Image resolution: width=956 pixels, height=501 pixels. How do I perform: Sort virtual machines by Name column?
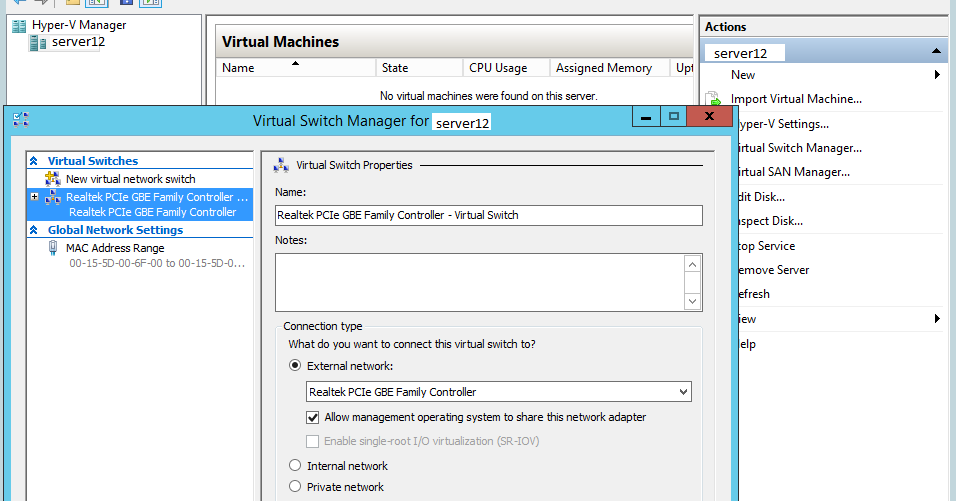click(x=296, y=68)
